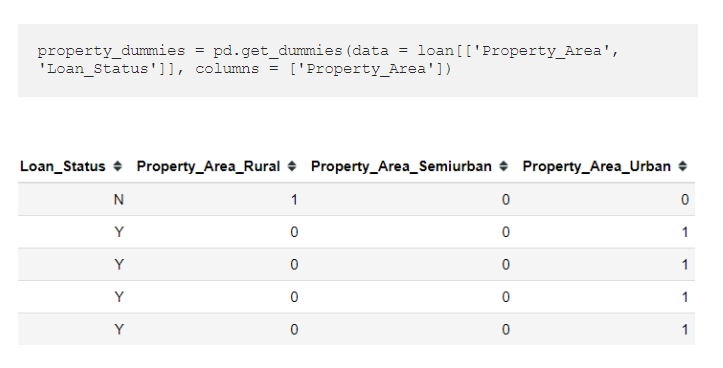Click the Property_Area_Urban column header

596,166
